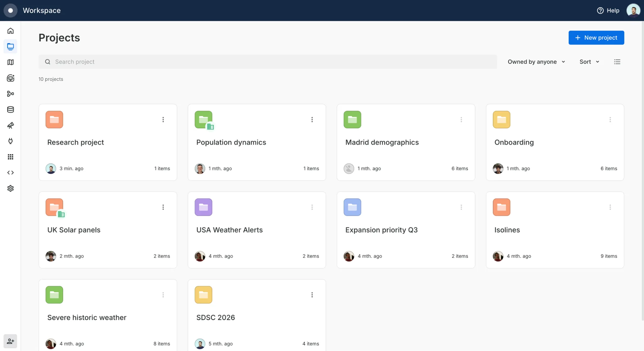Click the purple folder icon of USA Weather Alerts
Screen dimensions: 644x351
pos(203,207)
